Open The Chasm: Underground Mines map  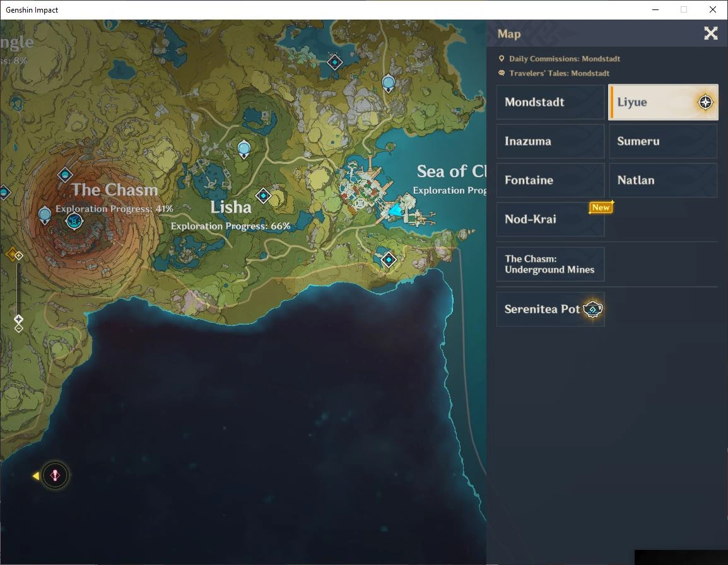pyautogui.click(x=551, y=264)
